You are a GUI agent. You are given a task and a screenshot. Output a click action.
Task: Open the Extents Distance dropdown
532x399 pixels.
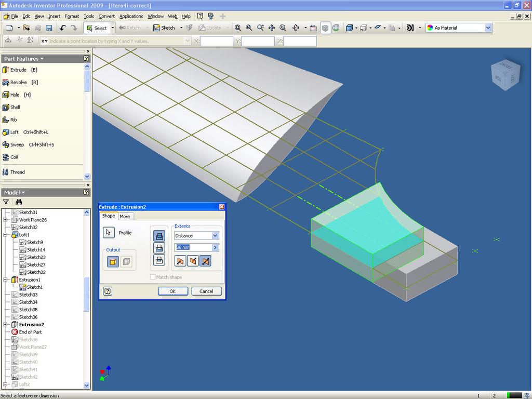[x=215, y=235]
